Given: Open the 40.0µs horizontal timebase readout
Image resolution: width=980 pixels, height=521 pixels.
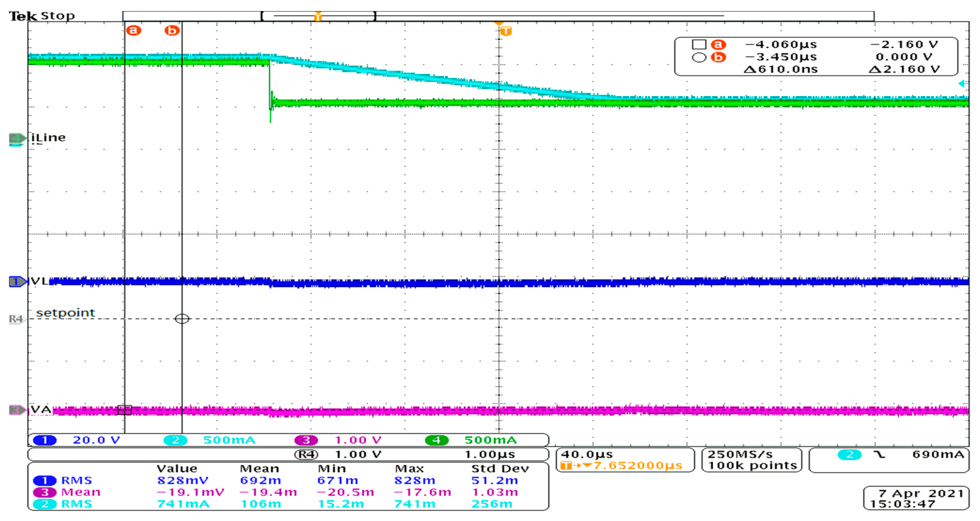Looking at the screenshot, I should click(625, 460).
